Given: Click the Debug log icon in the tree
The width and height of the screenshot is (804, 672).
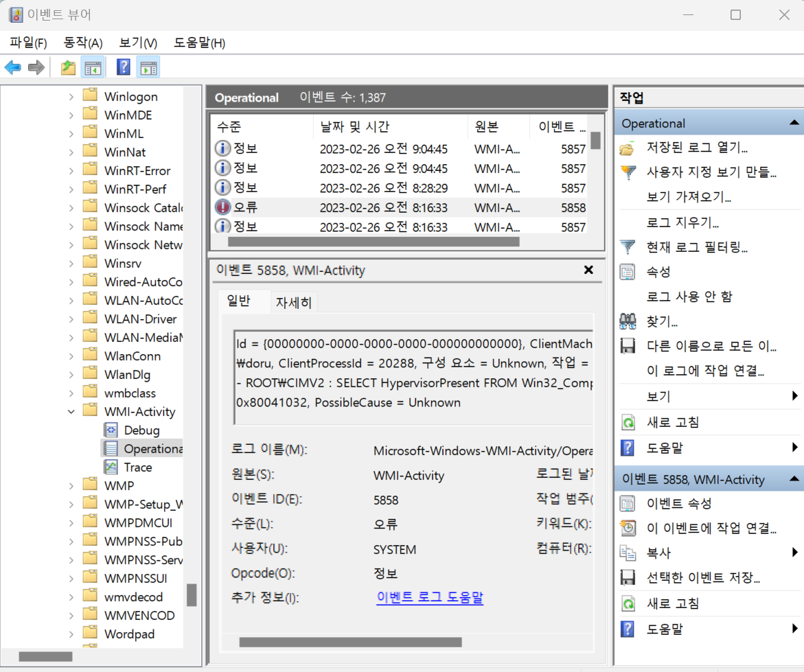Looking at the screenshot, I should pos(111,430).
